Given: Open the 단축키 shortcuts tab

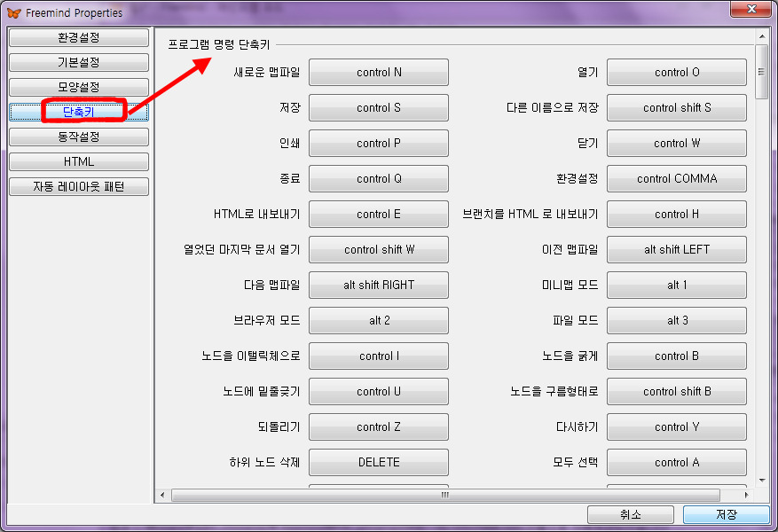Looking at the screenshot, I should point(78,112).
